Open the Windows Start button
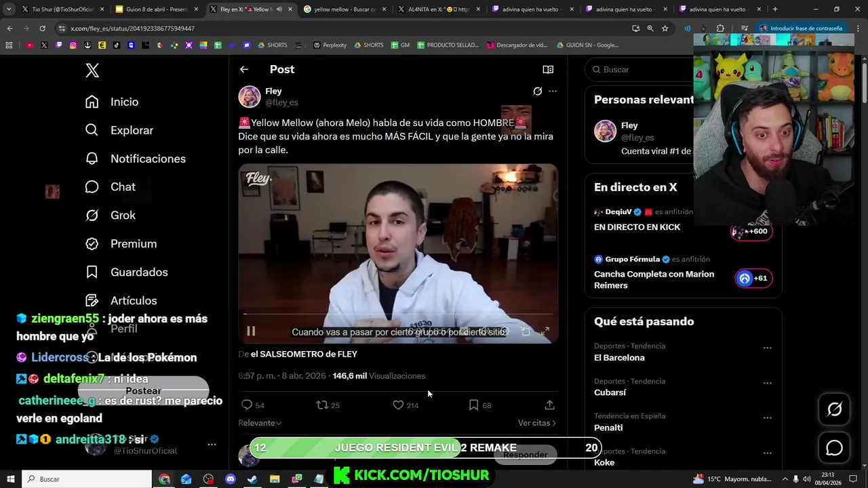The image size is (868, 488). (x=10, y=479)
